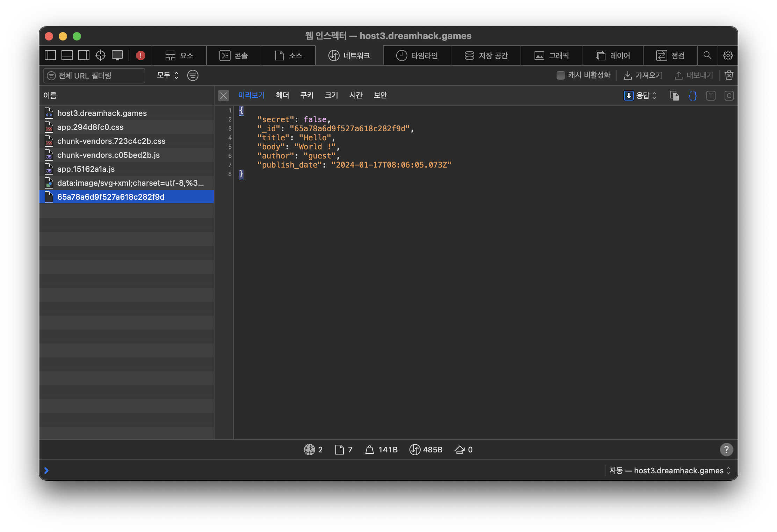Open the 모두 filter dropdown
777x532 pixels.
(168, 75)
